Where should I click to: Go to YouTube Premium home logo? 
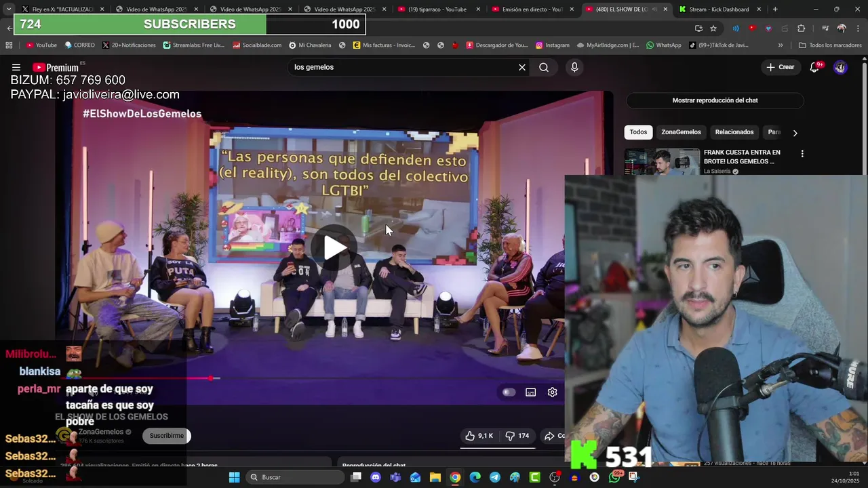[x=56, y=67]
